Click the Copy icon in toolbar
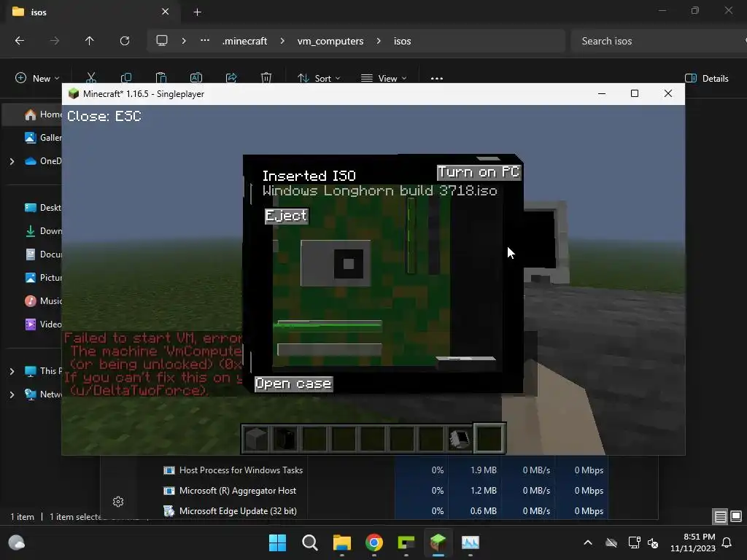 pos(126,77)
